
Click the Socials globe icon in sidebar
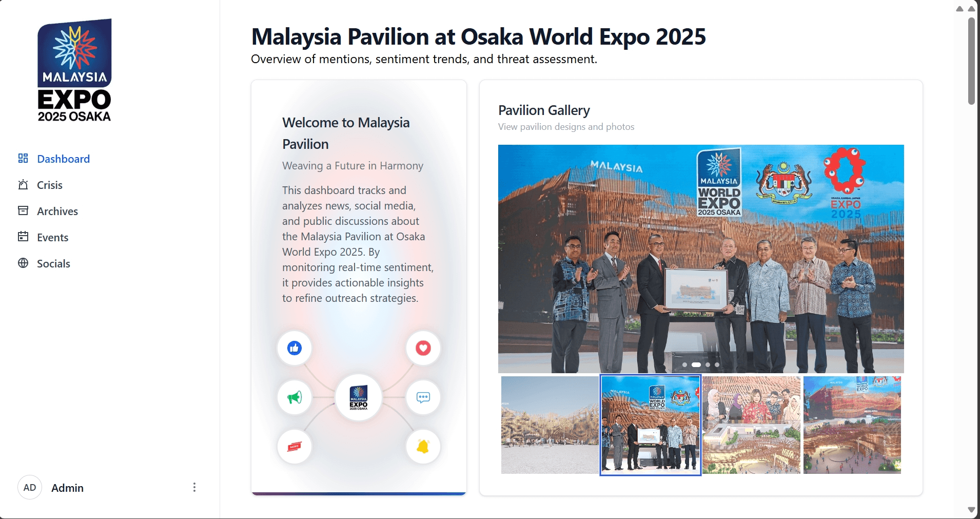[23, 263]
